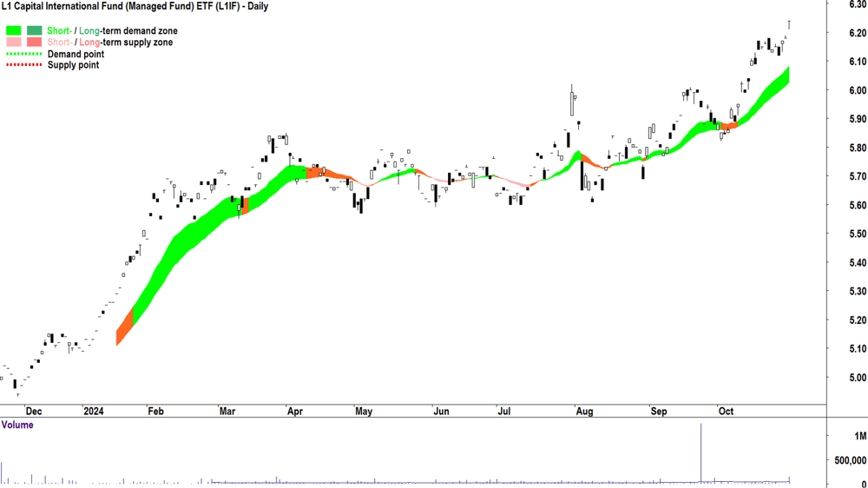Click the May label on the date axis
Viewport: 868px width, 488px height.
pyautogui.click(x=364, y=412)
